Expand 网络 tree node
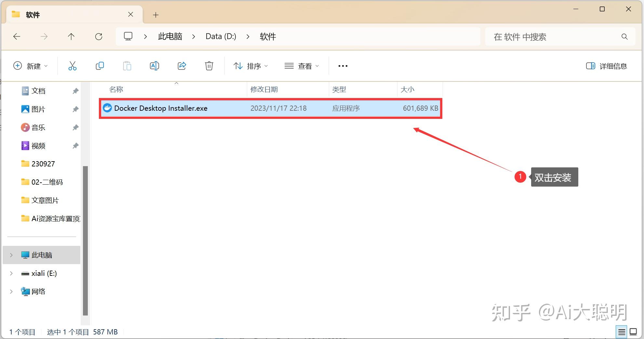The image size is (644, 339). [11, 291]
